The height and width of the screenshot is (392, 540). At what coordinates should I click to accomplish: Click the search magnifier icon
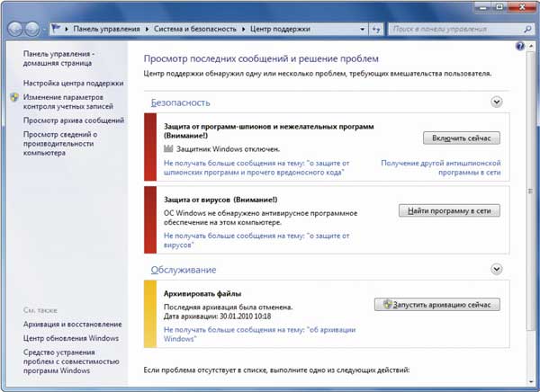(x=526, y=30)
